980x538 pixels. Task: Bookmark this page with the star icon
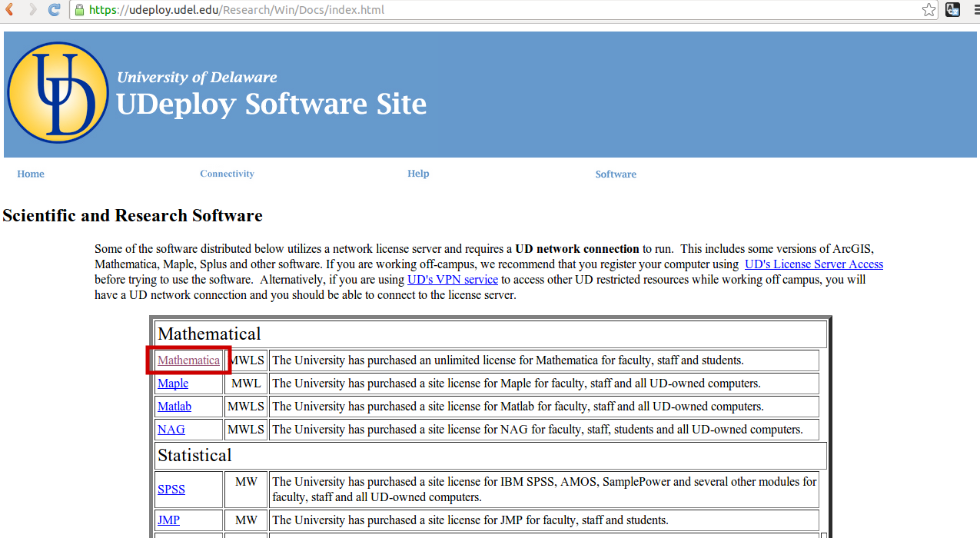[929, 10]
